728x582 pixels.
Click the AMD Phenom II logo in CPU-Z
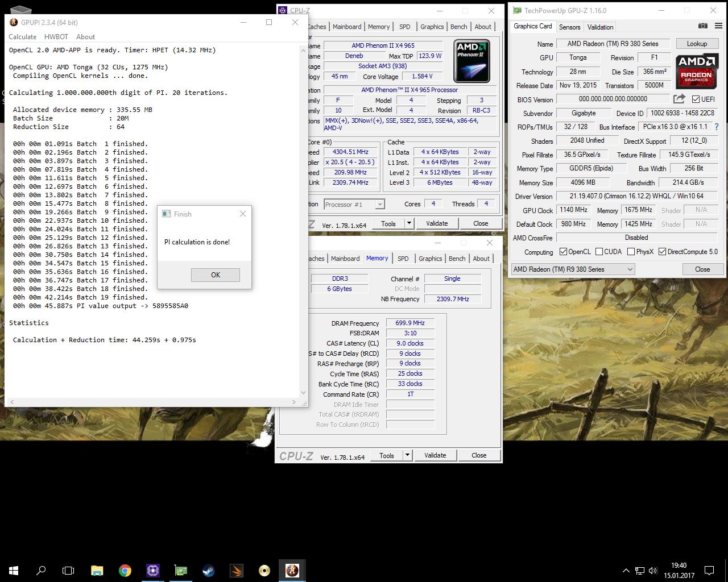pos(471,61)
